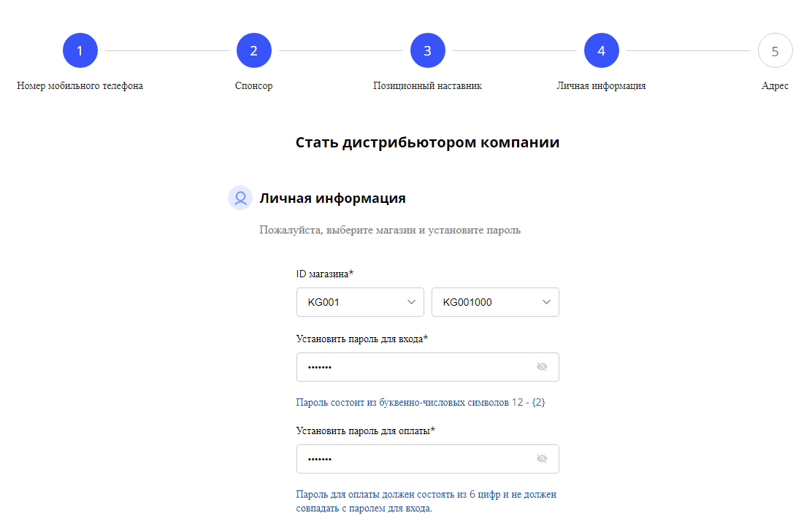Click the 'ID магазина' field label

[325, 274]
